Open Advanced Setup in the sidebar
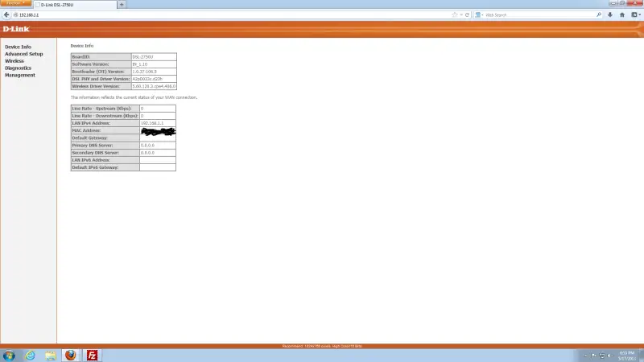 [24, 54]
